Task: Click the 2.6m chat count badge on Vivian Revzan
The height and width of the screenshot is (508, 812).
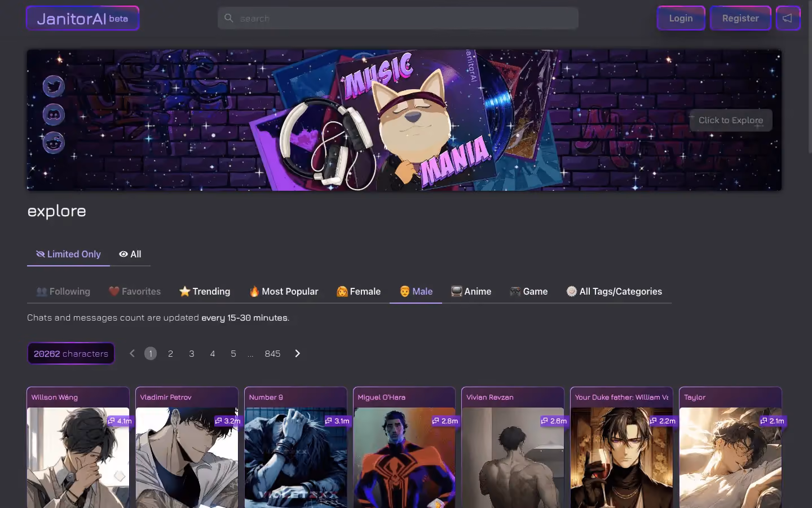Action: pos(554,421)
